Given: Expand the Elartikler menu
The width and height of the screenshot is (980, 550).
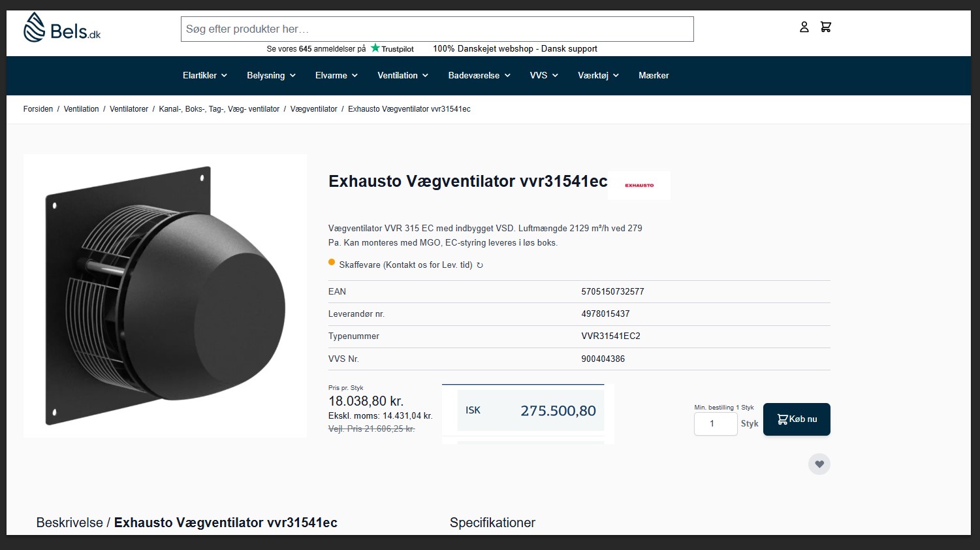Looking at the screenshot, I should click(205, 75).
